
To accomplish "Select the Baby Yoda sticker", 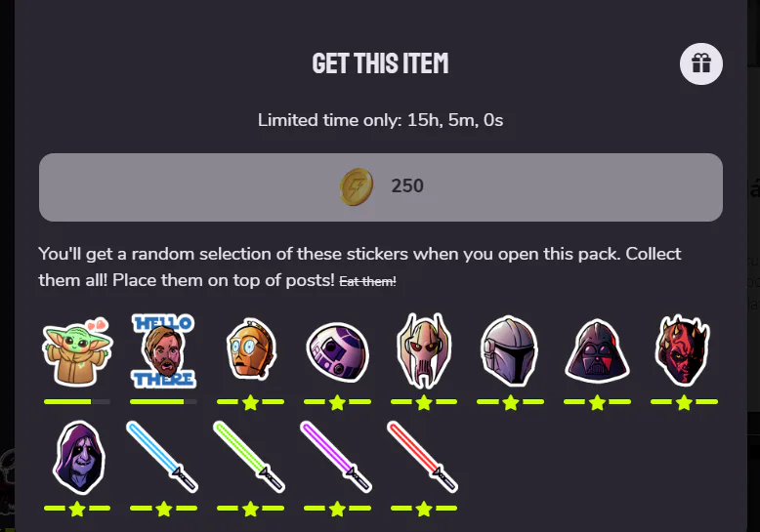I will (x=77, y=351).
